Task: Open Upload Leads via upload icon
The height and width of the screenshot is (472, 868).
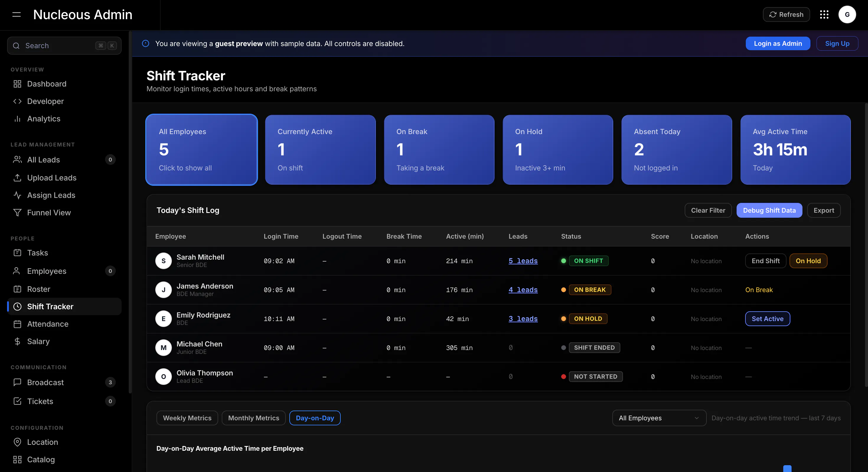Action: click(x=17, y=178)
